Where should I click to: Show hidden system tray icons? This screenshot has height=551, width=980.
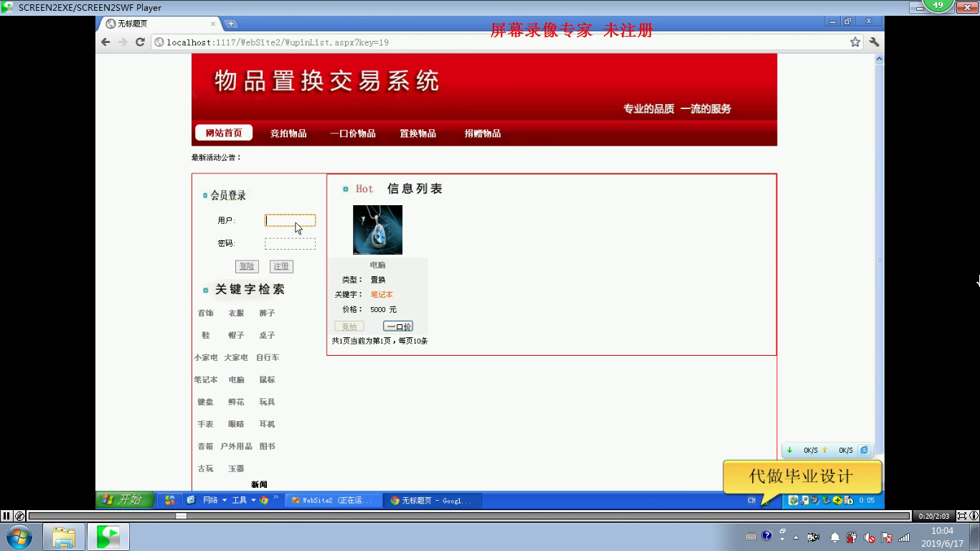click(x=796, y=537)
